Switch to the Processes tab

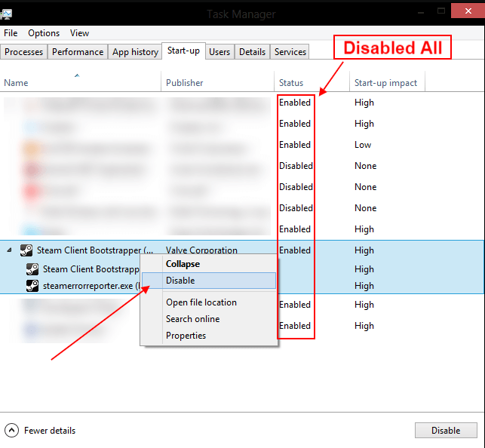(24, 51)
